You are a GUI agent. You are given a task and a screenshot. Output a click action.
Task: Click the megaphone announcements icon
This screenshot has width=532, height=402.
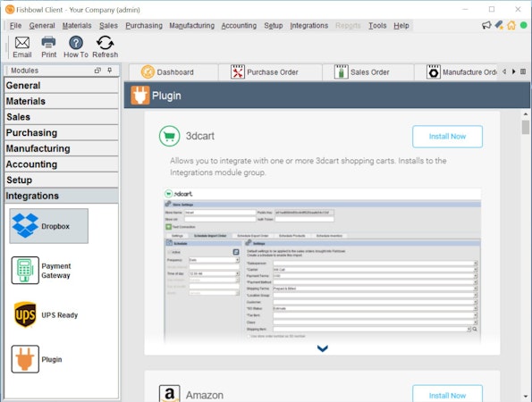tap(486, 25)
